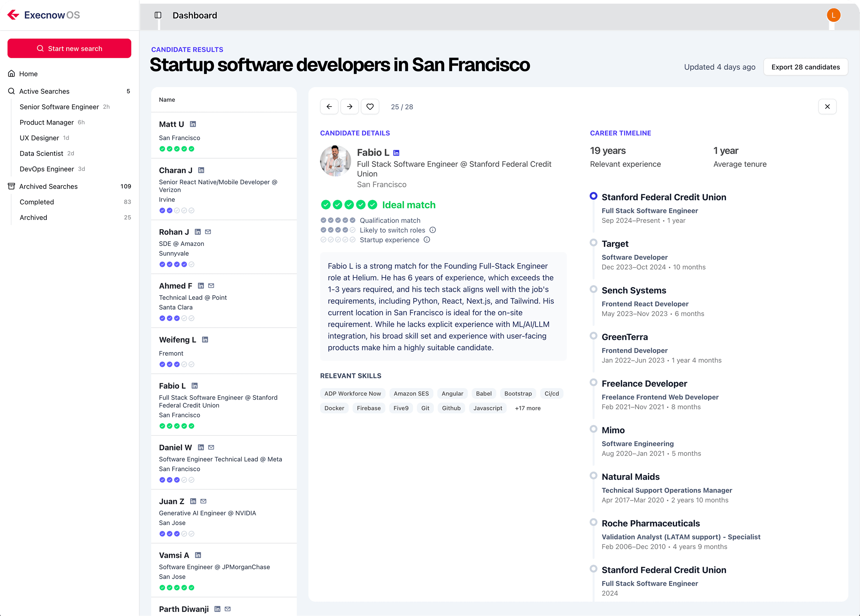Screen dimensions: 860x616
Task: Click the email icon beside Rohan J
Action: (208, 232)
